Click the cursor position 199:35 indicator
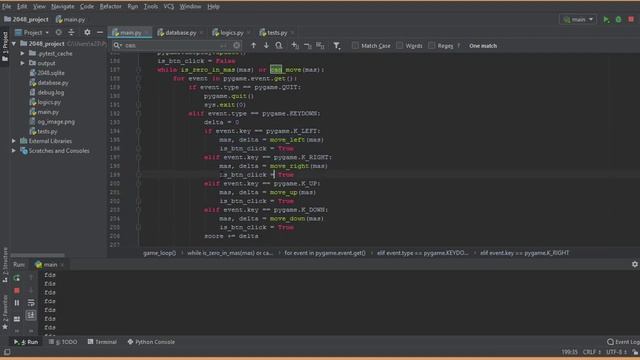The height and width of the screenshot is (360, 640). pyautogui.click(x=569, y=352)
